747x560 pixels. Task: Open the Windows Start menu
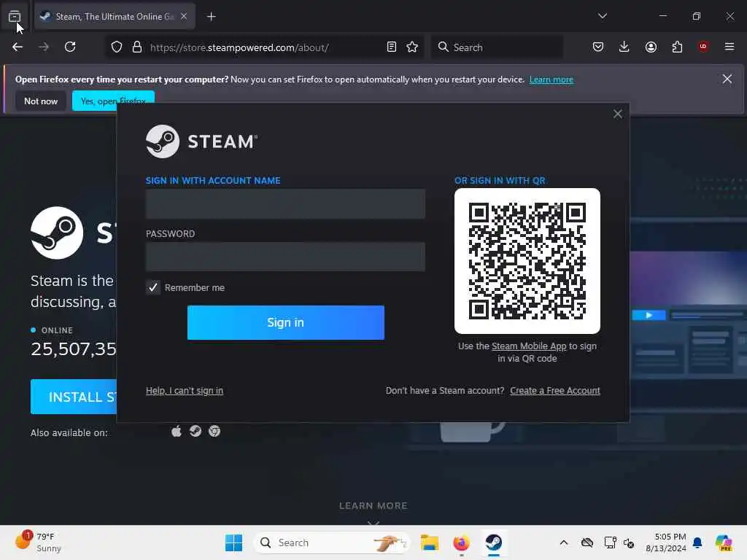tap(233, 542)
